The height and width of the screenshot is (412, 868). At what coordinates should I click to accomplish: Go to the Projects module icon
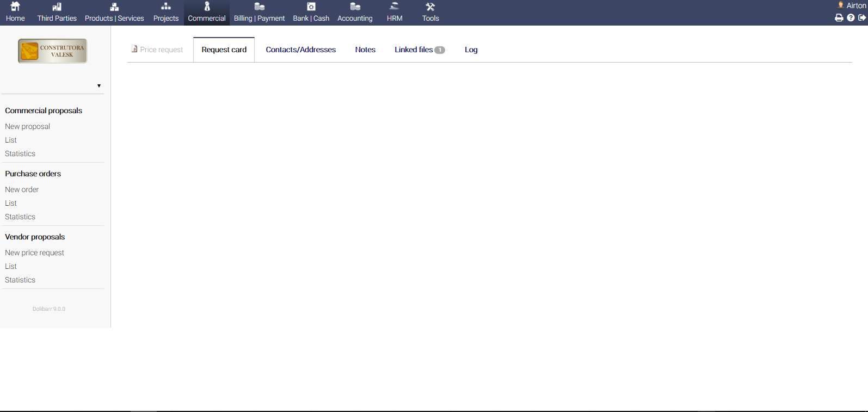(x=166, y=7)
